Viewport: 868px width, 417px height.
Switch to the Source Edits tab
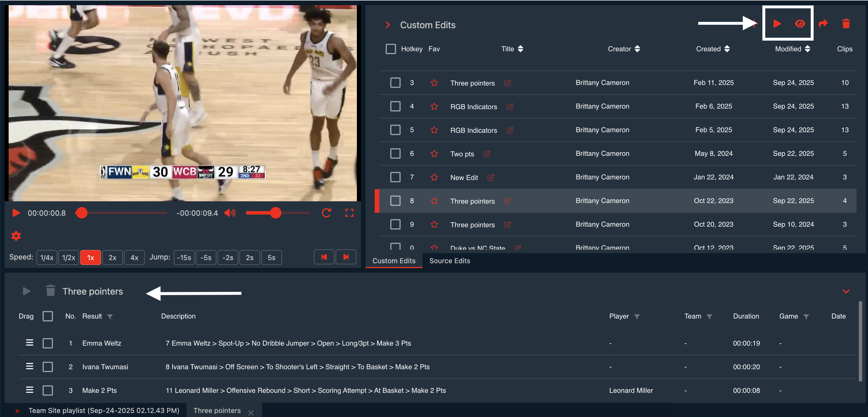click(x=449, y=261)
